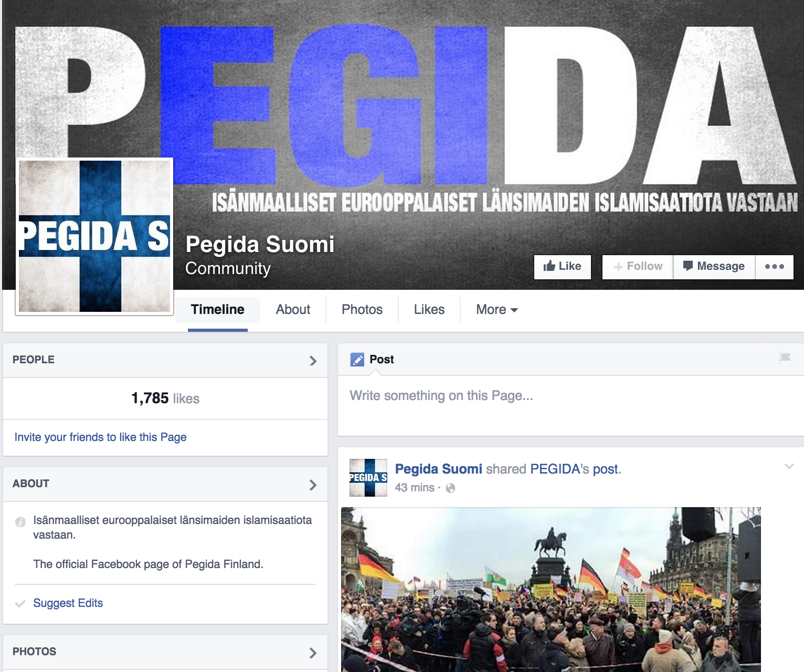Expand the People section chevron
The width and height of the screenshot is (804, 672).
point(313,361)
